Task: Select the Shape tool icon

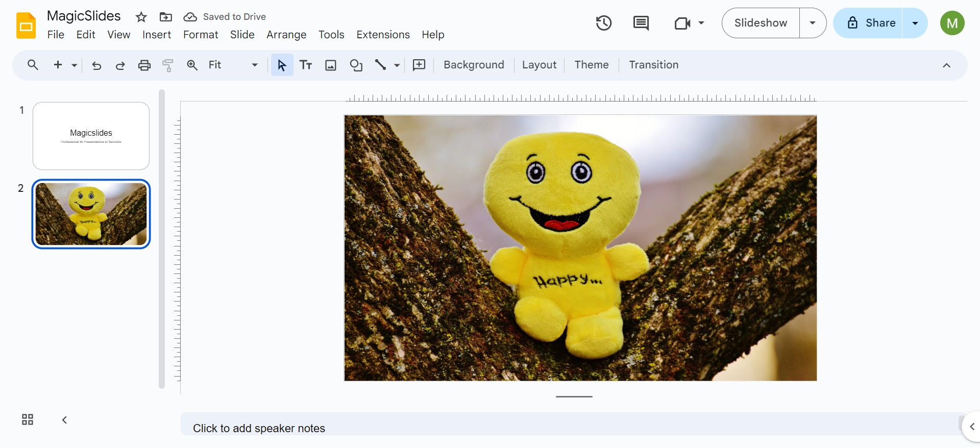Action: click(356, 65)
